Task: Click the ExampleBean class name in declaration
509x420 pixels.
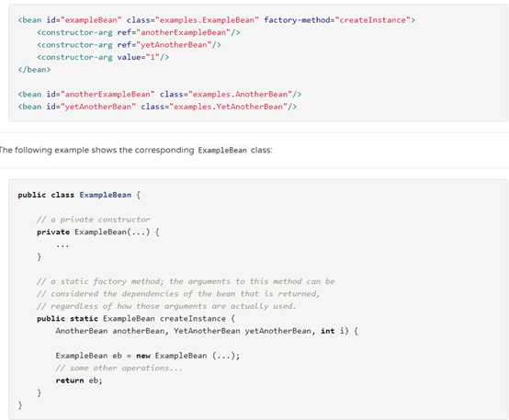Action: pos(106,195)
